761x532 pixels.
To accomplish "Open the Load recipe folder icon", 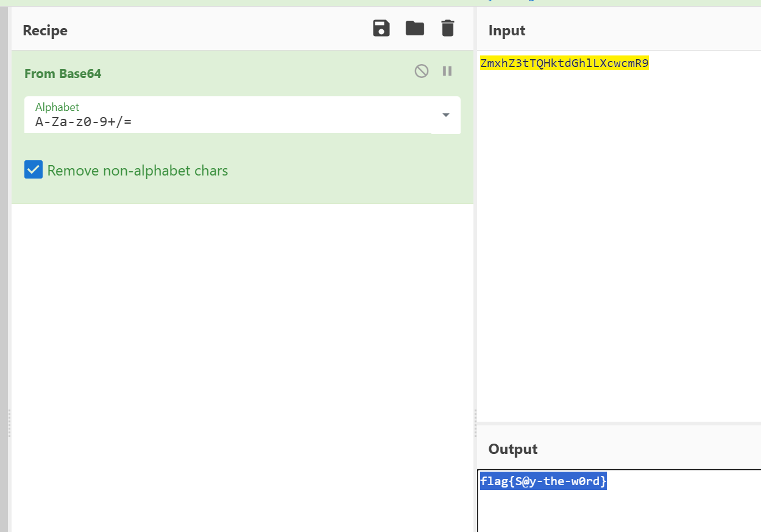I will (415, 29).
